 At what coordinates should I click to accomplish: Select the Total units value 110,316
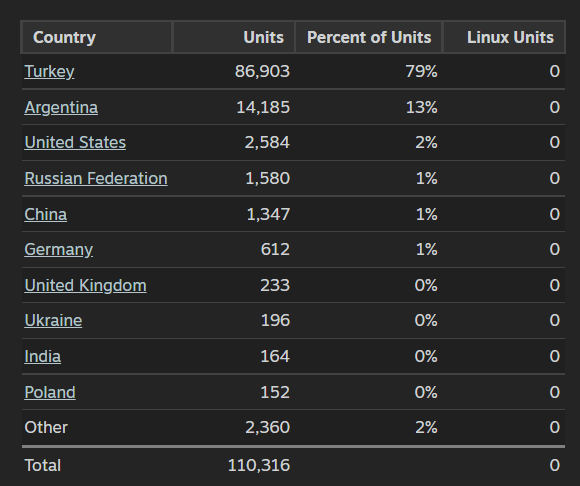point(259,465)
